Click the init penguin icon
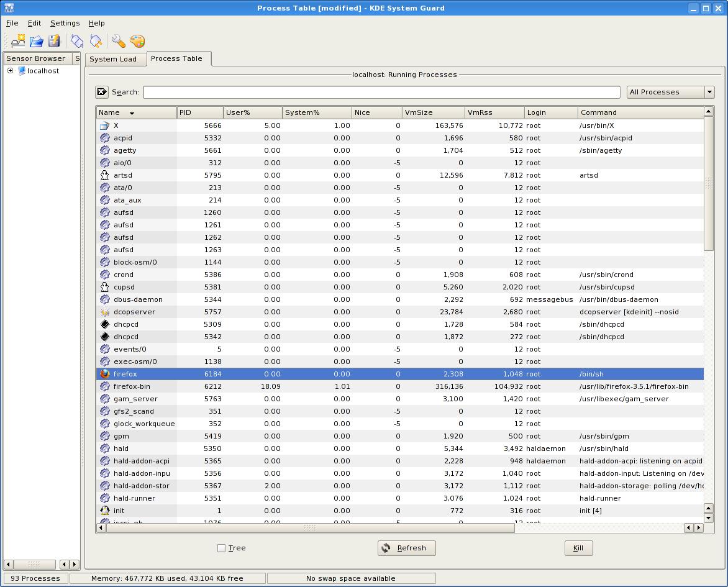 (105, 511)
